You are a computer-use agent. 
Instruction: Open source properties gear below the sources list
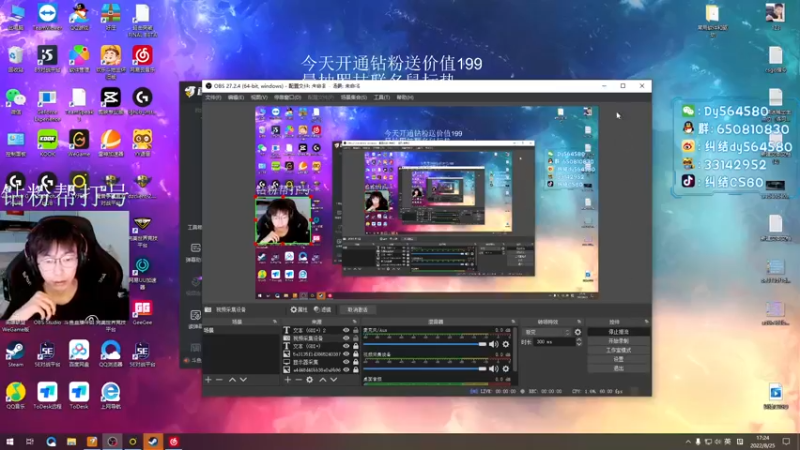310,380
